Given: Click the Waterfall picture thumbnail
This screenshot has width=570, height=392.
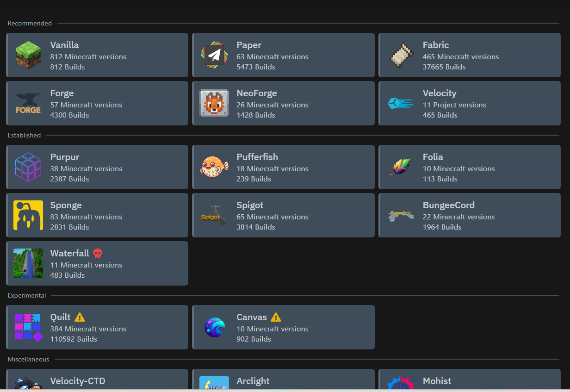Looking at the screenshot, I should tap(28, 263).
